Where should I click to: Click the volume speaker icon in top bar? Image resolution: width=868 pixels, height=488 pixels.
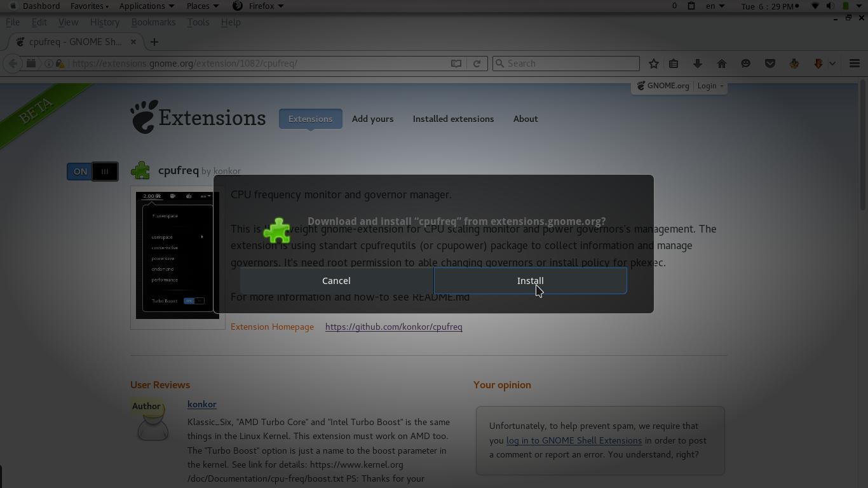tap(830, 6)
